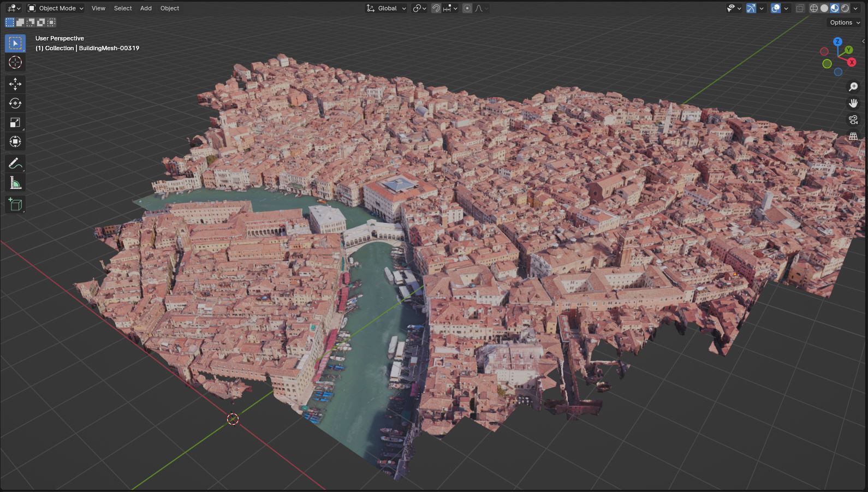
Task: Pick the Measure tool
Action: [15, 183]
